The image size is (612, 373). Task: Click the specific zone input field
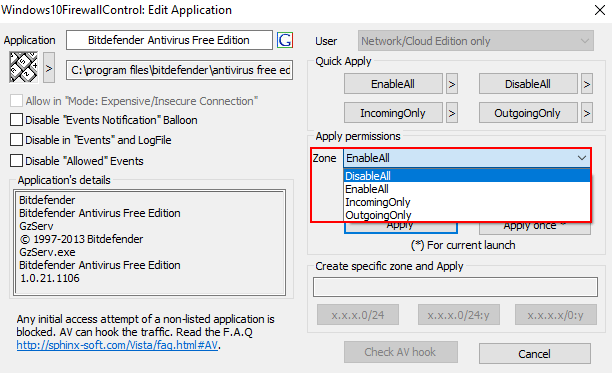point(455,287)
